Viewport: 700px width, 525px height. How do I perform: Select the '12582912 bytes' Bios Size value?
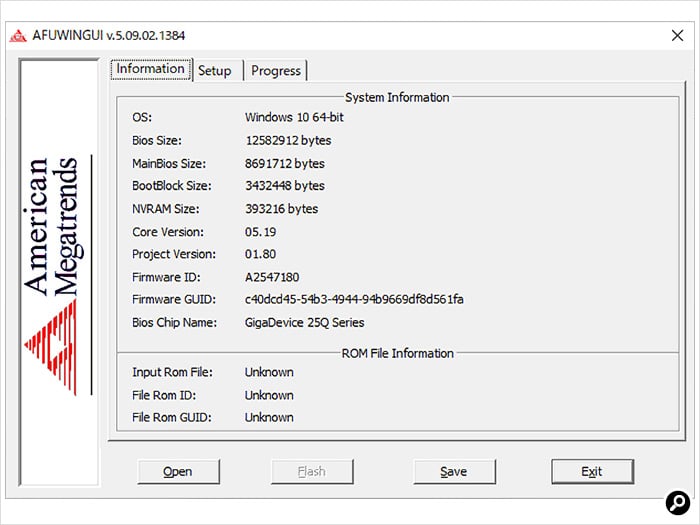click(x=288, y=141)
